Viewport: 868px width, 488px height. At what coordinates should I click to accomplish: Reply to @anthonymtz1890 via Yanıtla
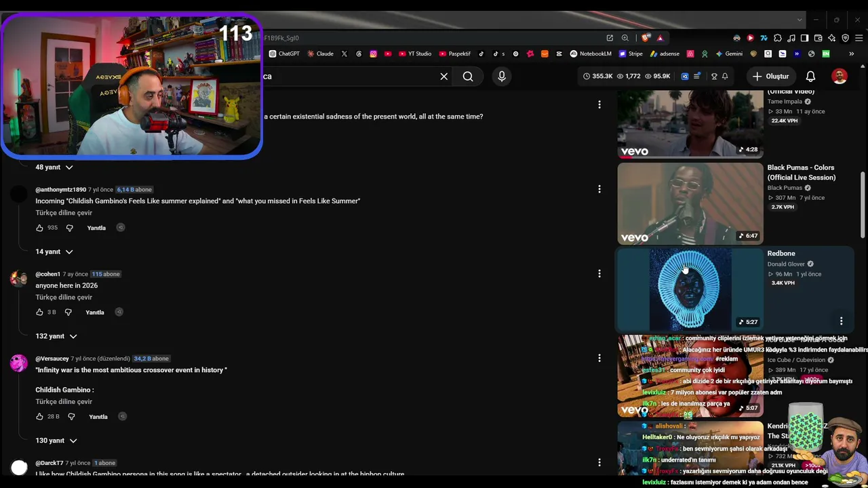pyautogui.click(x=96, y=228)
